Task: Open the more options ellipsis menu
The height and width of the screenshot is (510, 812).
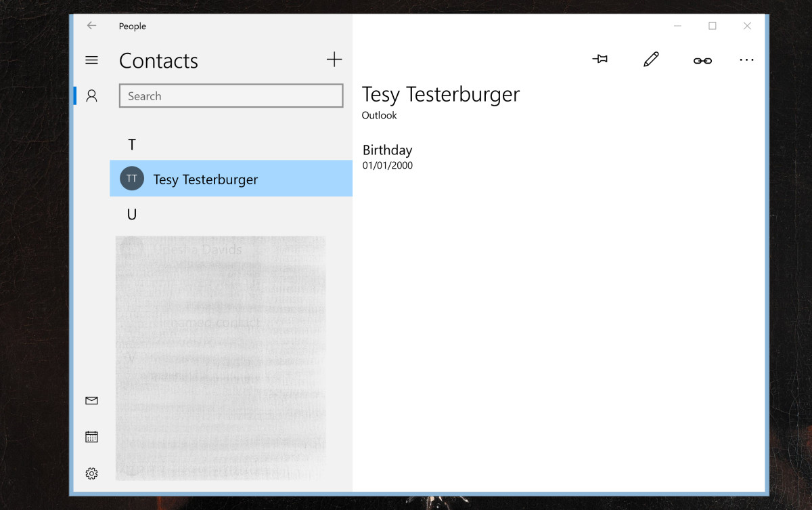Action: click(746, 60)
